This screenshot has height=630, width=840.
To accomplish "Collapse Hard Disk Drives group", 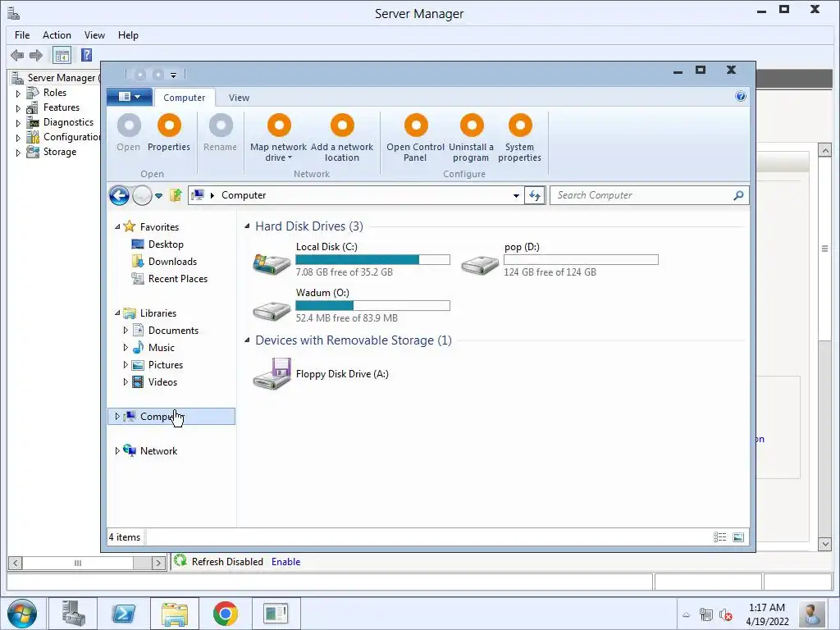I will click(247, 226).
